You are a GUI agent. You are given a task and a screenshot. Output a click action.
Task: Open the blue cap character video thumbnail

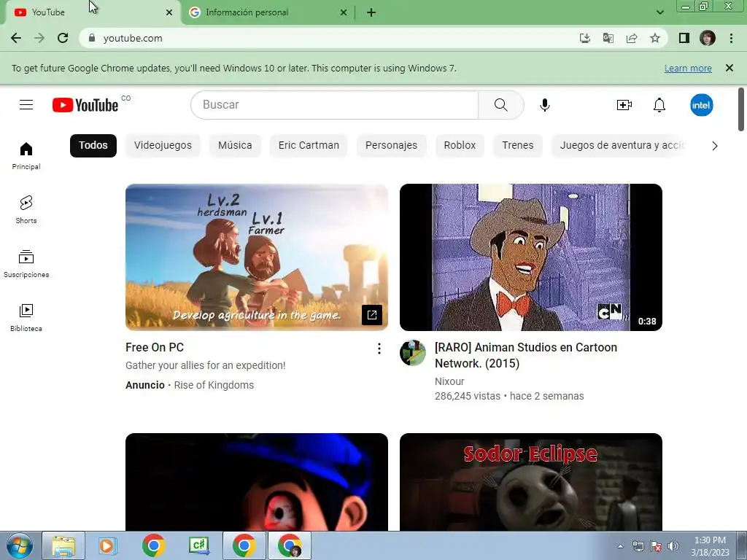(x=257, y=482)
